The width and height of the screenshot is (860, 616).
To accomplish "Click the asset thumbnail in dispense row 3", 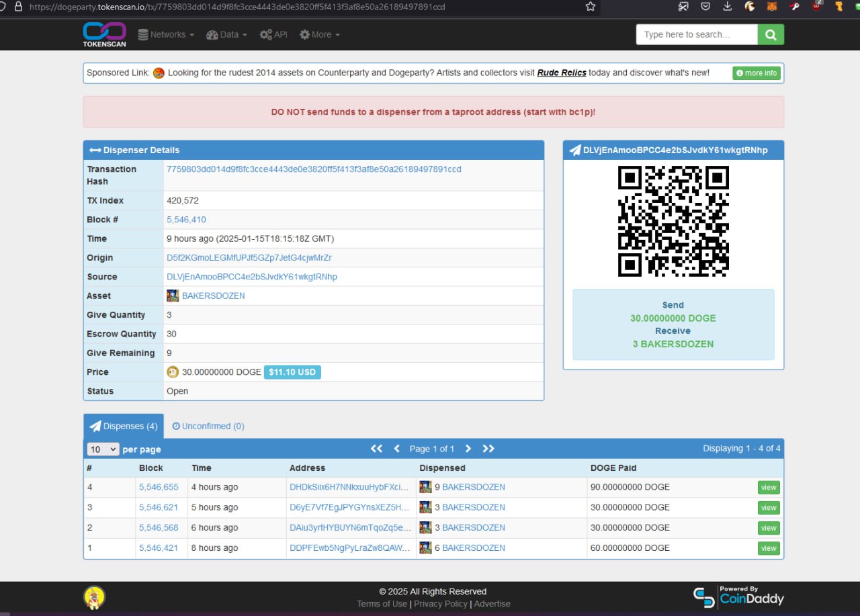I will (425, 507).
